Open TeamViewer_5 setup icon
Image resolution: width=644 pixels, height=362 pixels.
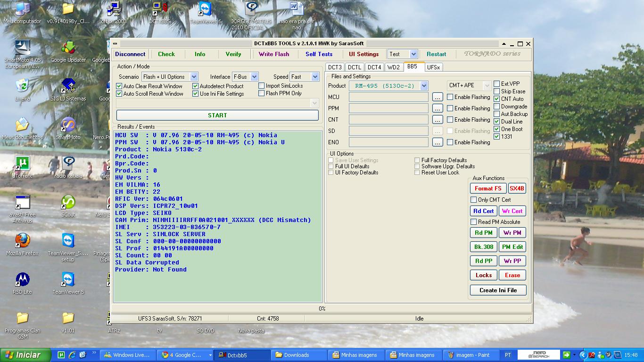68,247
